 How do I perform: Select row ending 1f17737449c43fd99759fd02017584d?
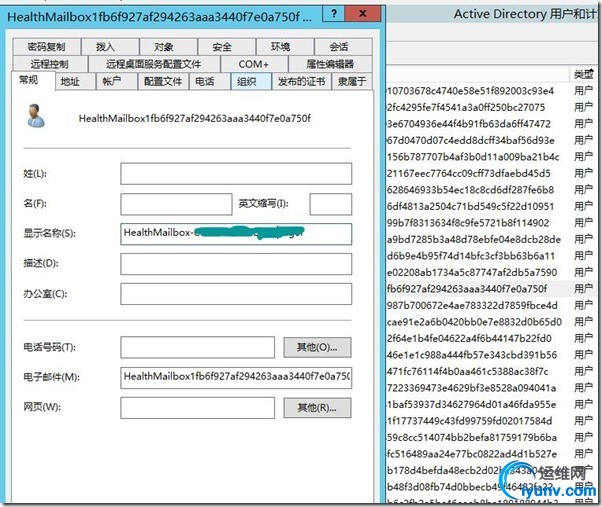point(491,421)
